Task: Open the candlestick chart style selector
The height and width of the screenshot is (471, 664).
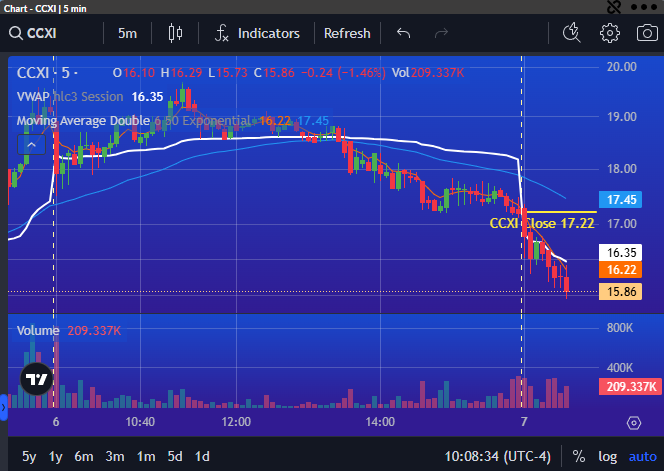Action: pos(175,33)
